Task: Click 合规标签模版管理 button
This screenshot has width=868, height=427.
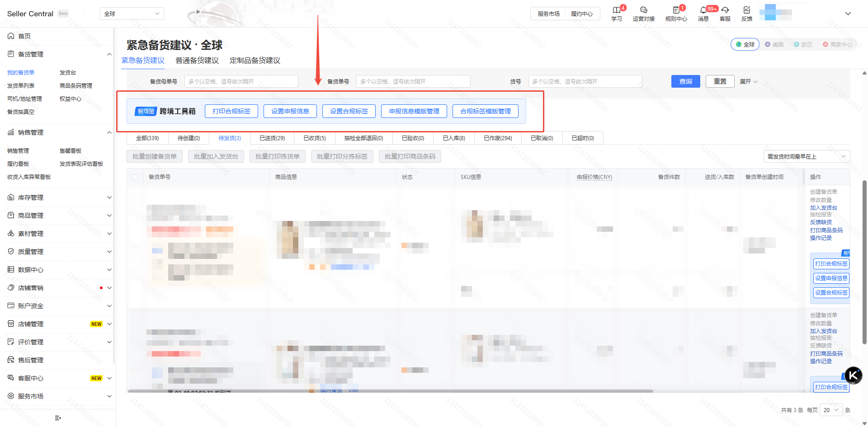Action: tap(486, 111)
